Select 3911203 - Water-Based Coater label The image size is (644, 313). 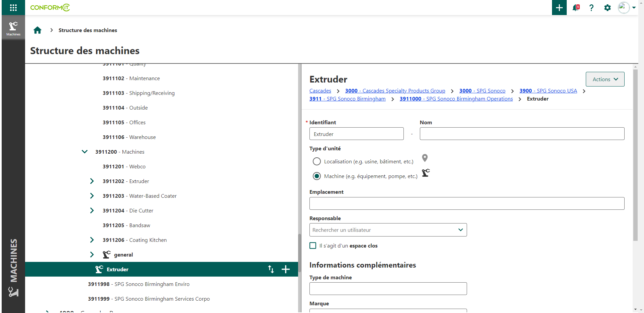(140, 196)
